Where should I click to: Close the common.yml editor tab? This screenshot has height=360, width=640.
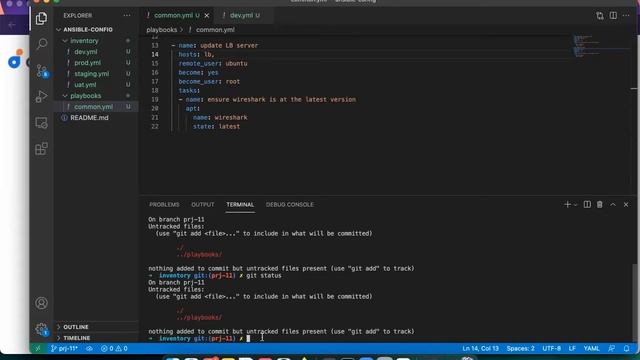point(207,16)
